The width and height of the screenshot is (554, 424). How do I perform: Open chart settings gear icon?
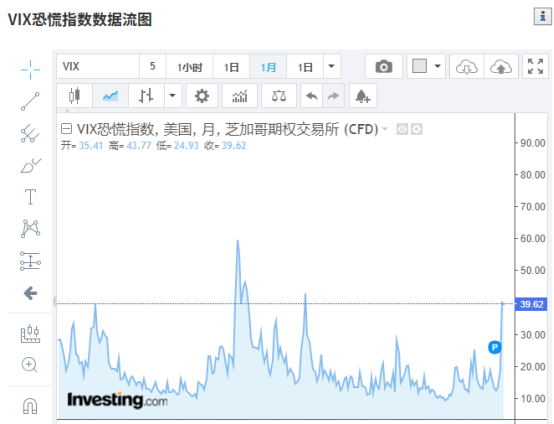click(x=202, y=96)
